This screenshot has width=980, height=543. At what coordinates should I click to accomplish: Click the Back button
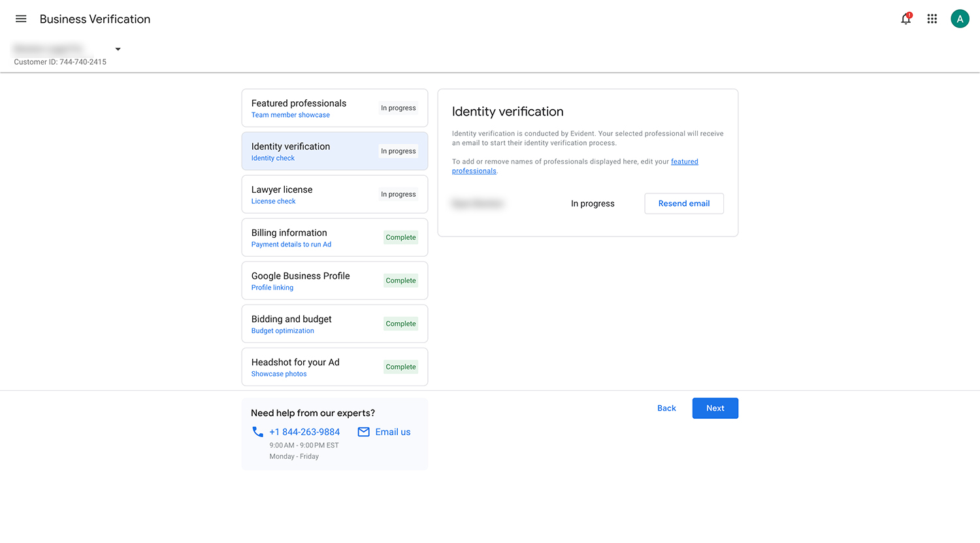[666, 408]
